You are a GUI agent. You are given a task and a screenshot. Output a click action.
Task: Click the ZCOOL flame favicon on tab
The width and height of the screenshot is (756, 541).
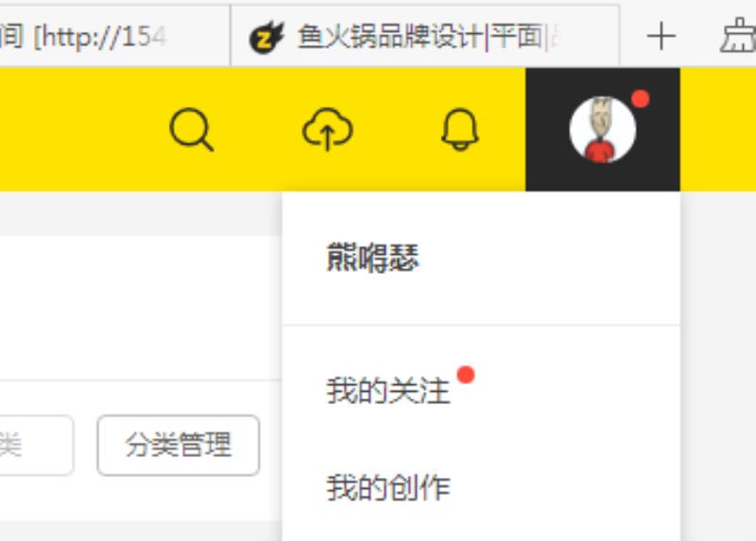tap(266, 37)
